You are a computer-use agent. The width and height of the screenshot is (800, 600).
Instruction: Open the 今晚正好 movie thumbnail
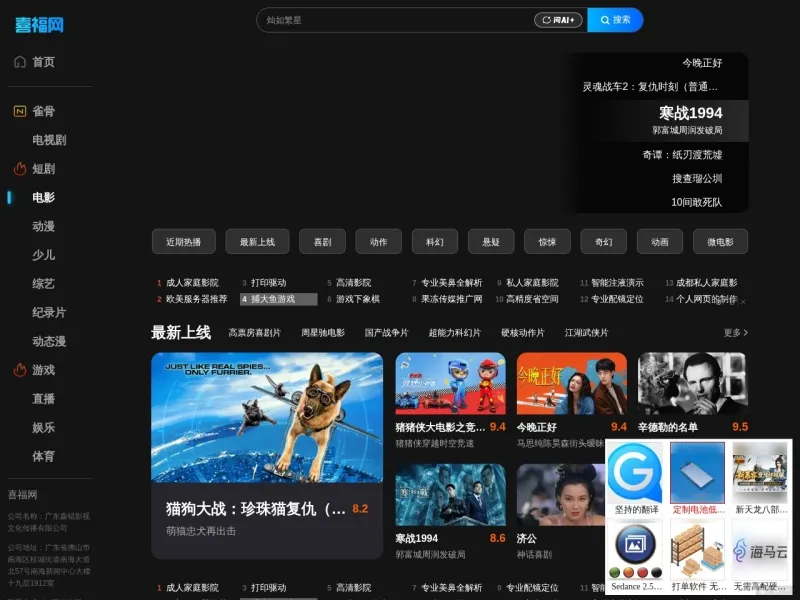click(572, 383)
